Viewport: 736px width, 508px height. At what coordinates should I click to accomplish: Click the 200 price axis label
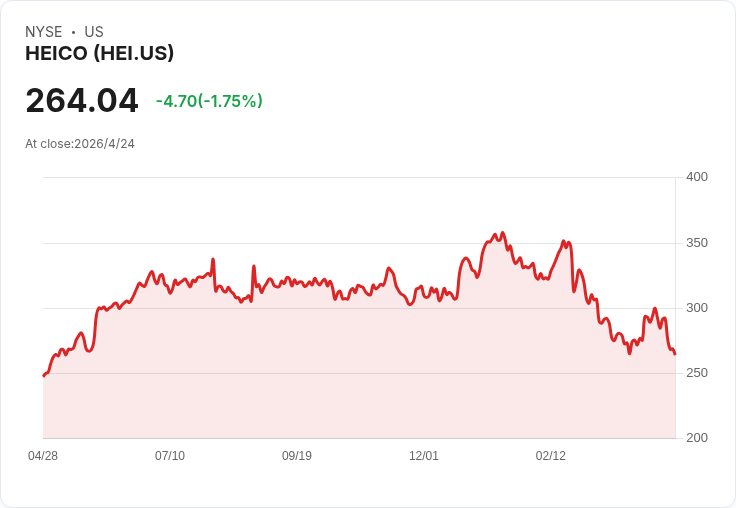pos(697,438)
